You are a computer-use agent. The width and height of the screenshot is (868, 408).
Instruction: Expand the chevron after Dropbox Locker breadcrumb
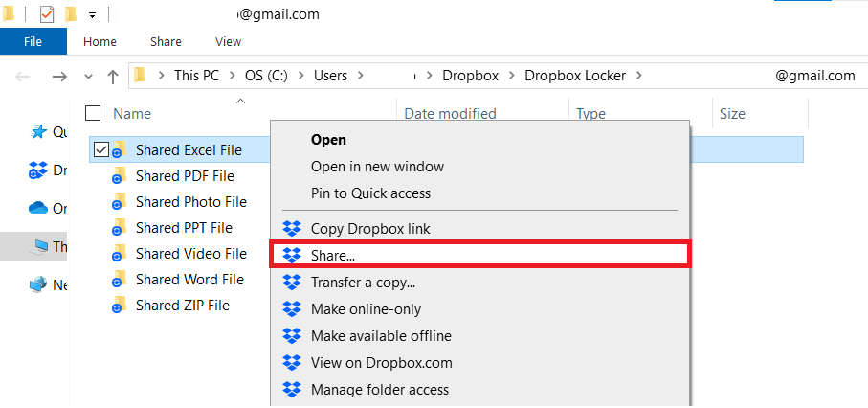[x=640, y=76]
